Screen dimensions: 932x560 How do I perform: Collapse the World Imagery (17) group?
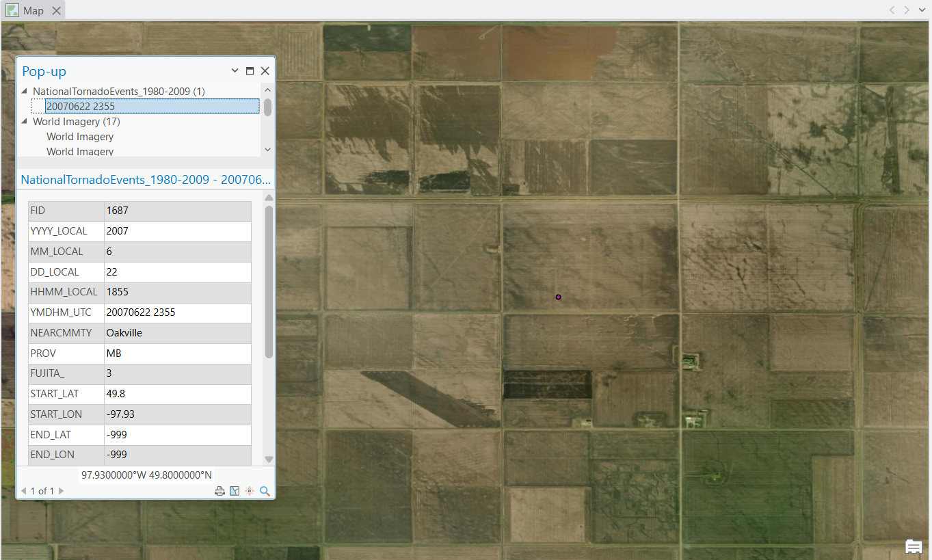pos(25,122)
